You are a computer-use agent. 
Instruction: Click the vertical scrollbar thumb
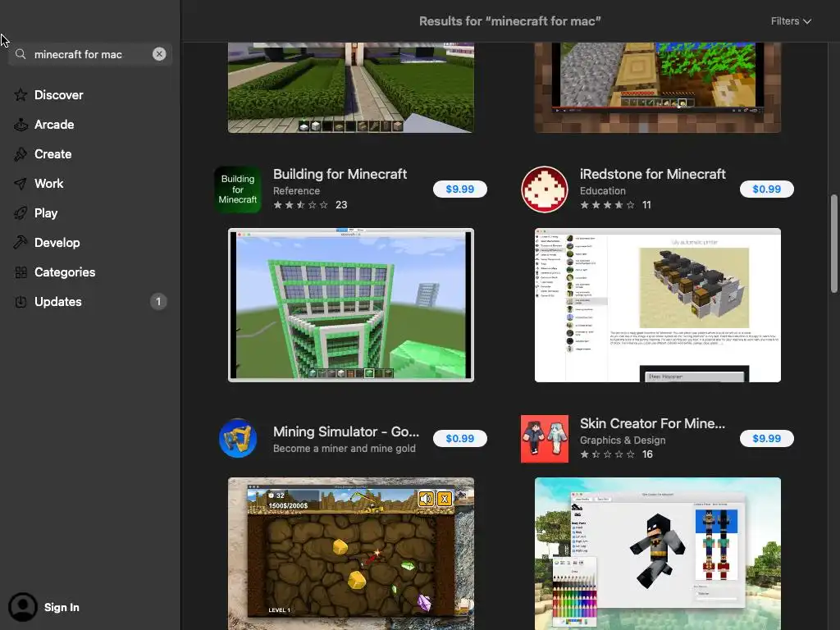pyautogui.click(x=833, y=244)
